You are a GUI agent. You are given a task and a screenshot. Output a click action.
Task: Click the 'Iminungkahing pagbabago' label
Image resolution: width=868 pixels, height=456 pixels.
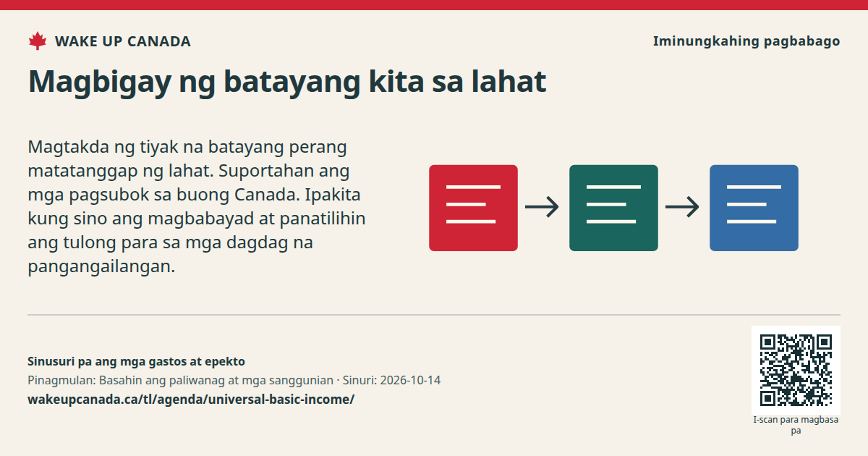[x=746, y=41]
